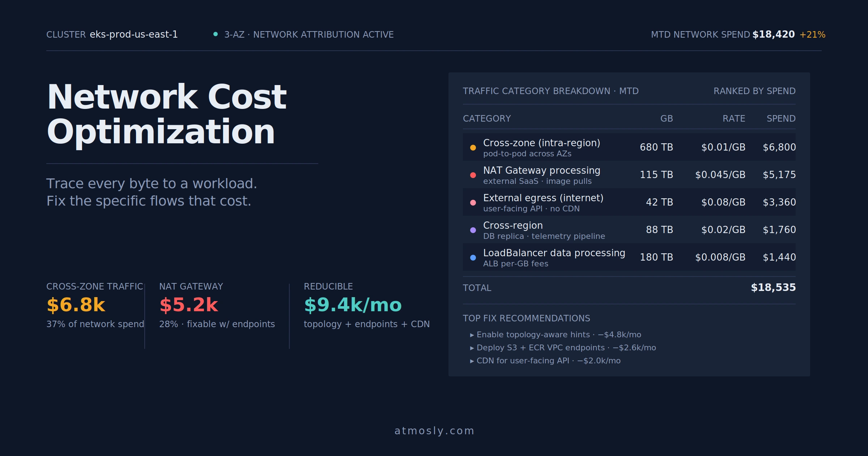868x456 pixels.
Task: Click the arrow before 'CDN for user-facing API'
Action: (472, 361)
